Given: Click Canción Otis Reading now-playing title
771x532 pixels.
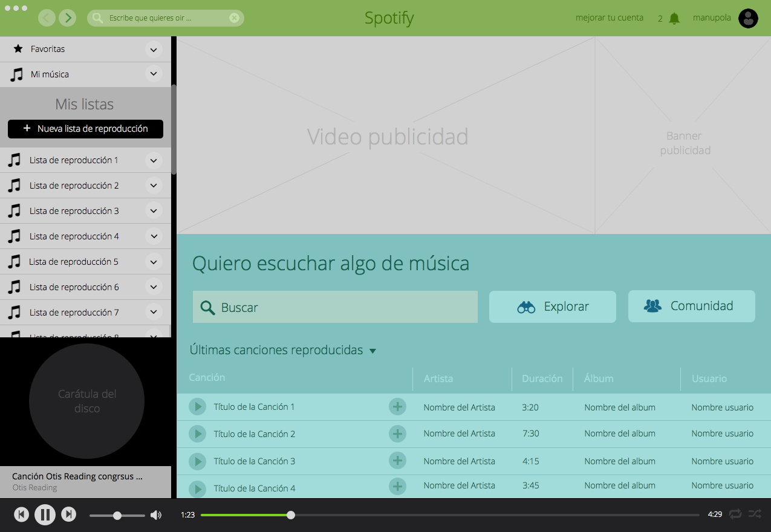Looking at the screenshot, I should [x=77, y=476].
